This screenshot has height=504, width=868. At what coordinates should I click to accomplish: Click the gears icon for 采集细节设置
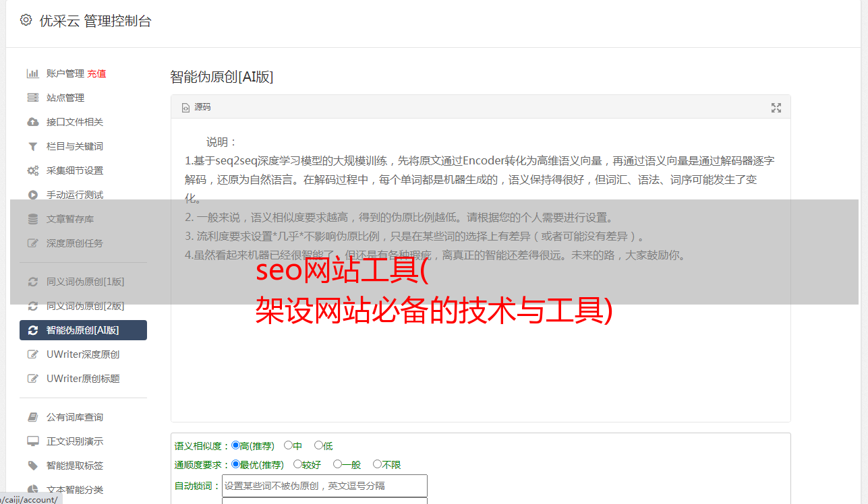coord(32,170)
